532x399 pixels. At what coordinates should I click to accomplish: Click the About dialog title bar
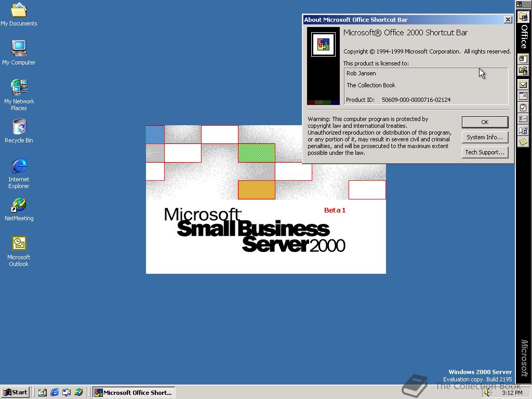coord(403,20)
